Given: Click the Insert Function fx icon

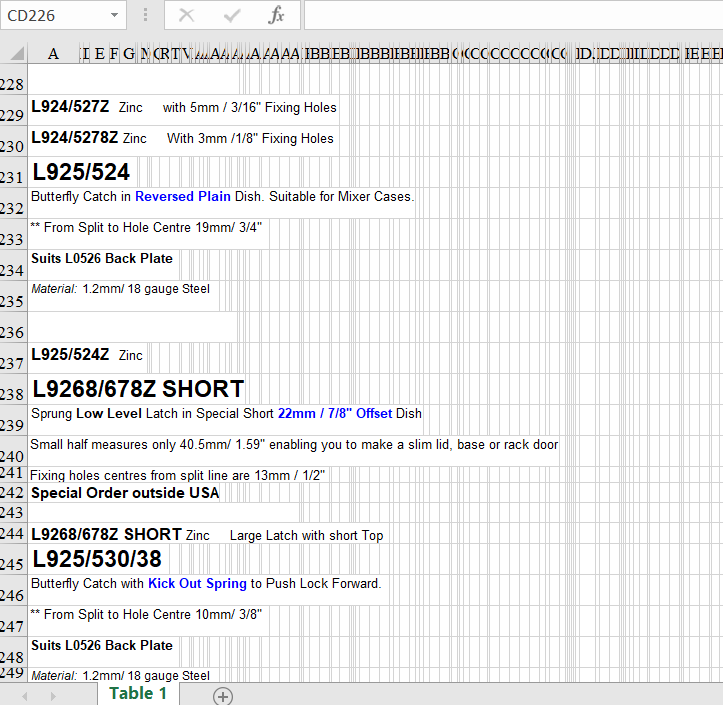Looking at the screenshot, I should point(277,15).
